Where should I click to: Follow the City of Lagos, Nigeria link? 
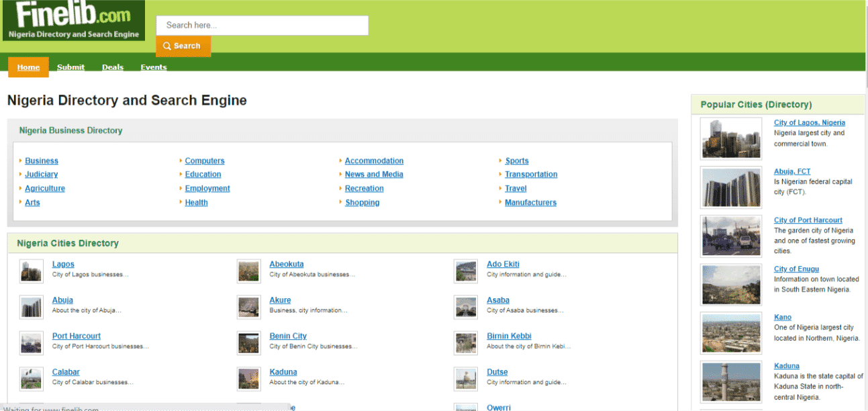coord(809,123)
